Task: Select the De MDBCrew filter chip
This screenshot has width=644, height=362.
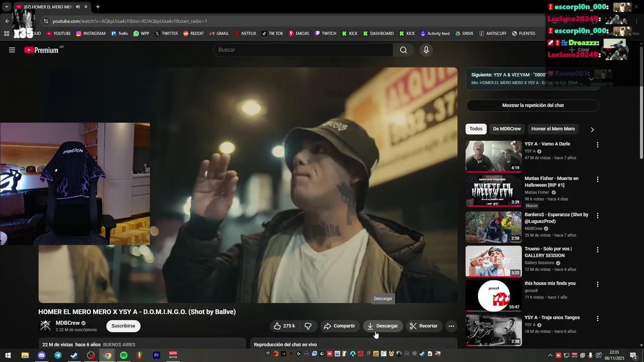Action: 507,129
